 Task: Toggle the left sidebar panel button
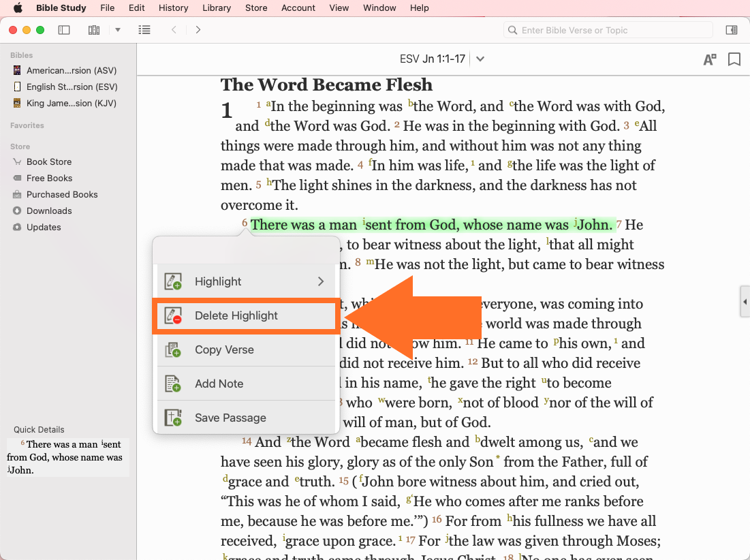tap(64, 30)
